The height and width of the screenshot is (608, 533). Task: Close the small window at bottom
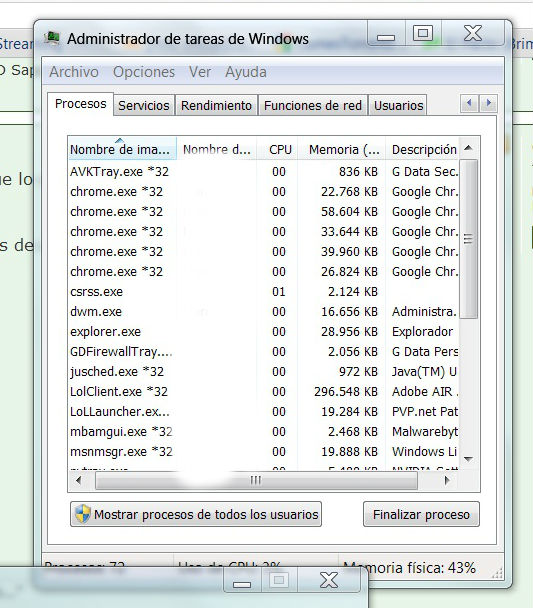(x=329, y=580)
